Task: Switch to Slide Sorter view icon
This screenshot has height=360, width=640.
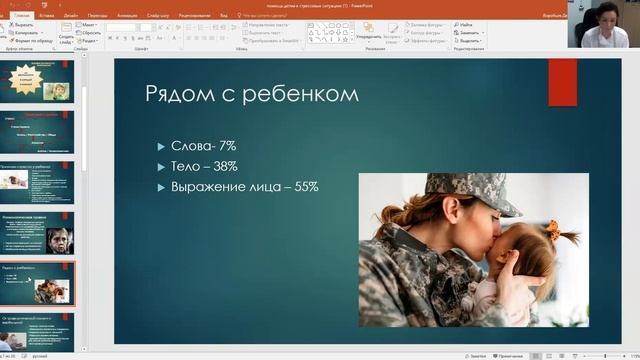Action: (549, 356)
